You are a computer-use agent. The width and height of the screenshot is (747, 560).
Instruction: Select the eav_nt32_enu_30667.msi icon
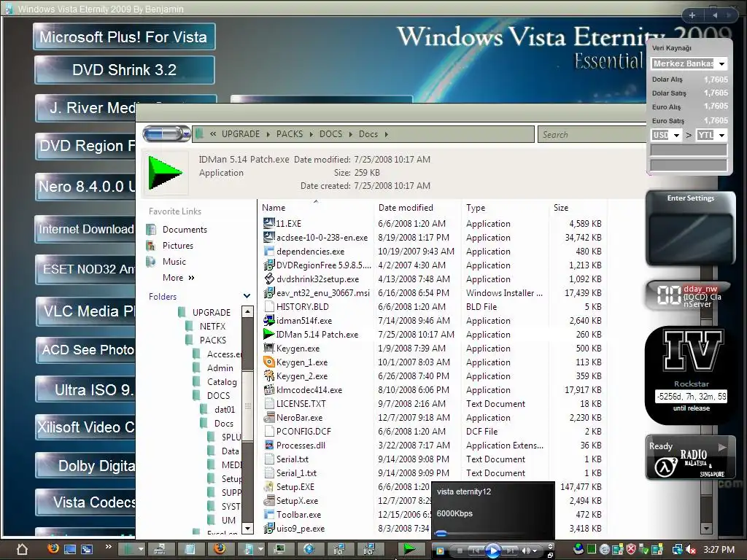268,292
